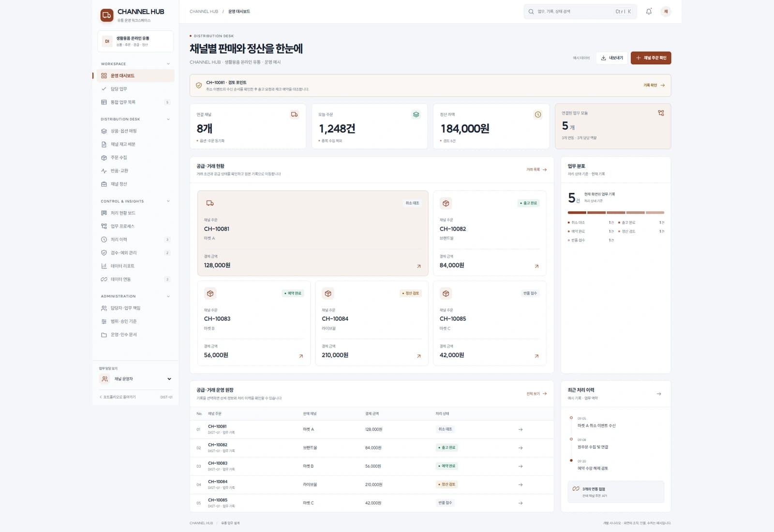This screenshot has height=532, width=774.
Task: Click the workflow icon in the 연결된 업무 모듈 card
Action: 661,113
